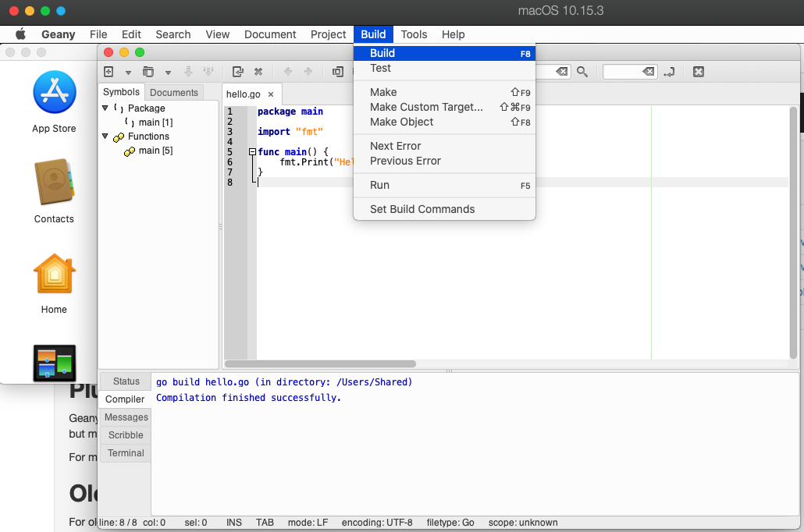Navigate back with the left arrow icon
804x532 pixels.
[288, 72]
